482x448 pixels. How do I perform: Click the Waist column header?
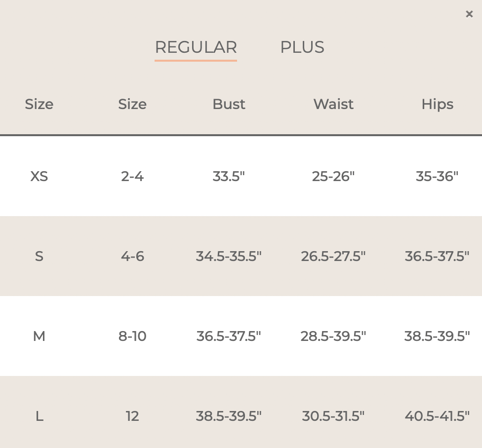coord(333,104)
